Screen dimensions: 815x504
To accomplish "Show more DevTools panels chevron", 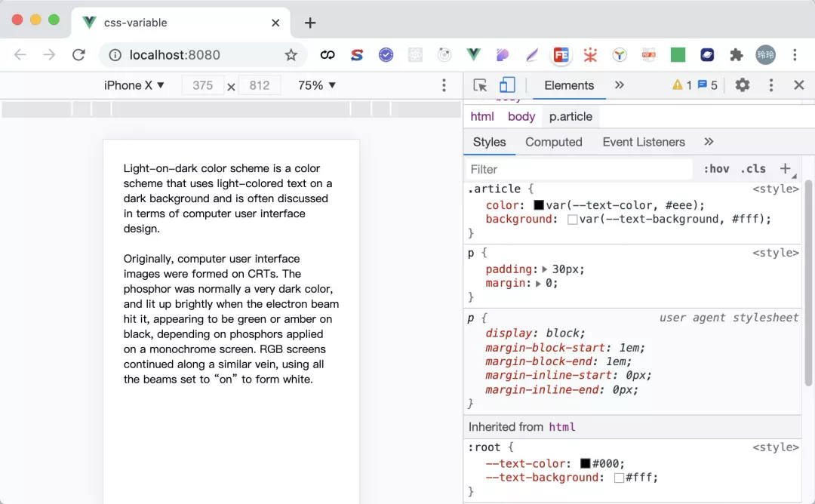I will pyautogui.click(x=619, y=85).
